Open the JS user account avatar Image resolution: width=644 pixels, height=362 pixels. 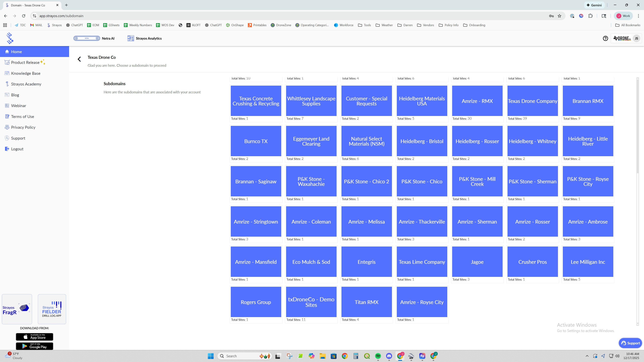[x=636, y=38]
